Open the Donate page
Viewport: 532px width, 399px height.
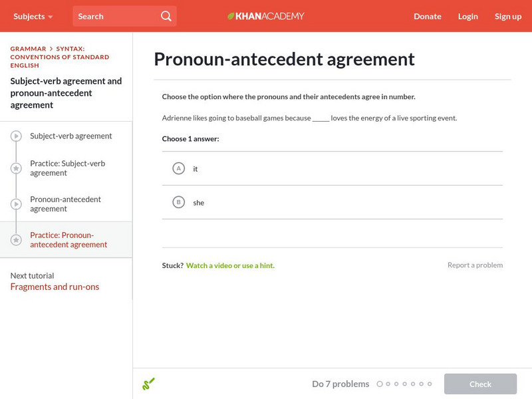pyautogui.click(x=427, y=16)
